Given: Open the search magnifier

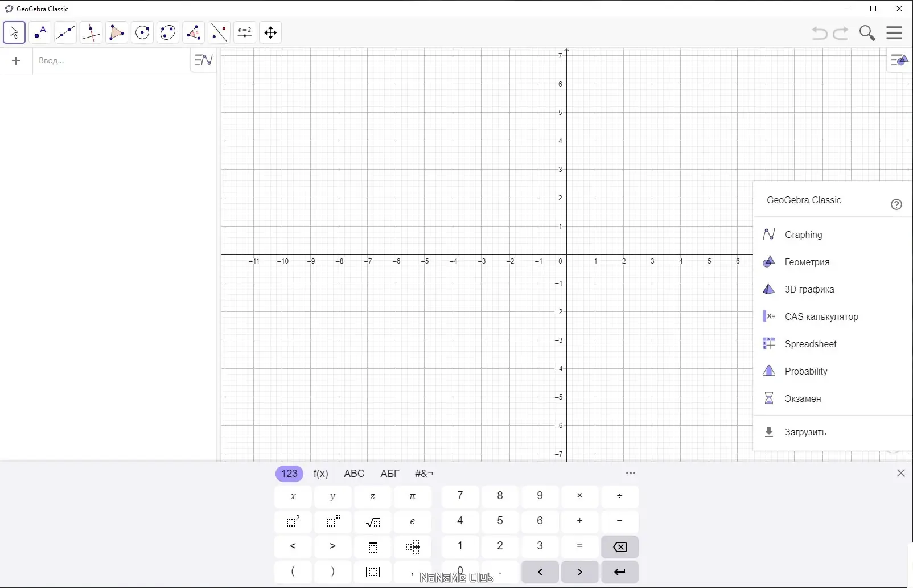Looking at the screenshot, I should coord(867,33).
